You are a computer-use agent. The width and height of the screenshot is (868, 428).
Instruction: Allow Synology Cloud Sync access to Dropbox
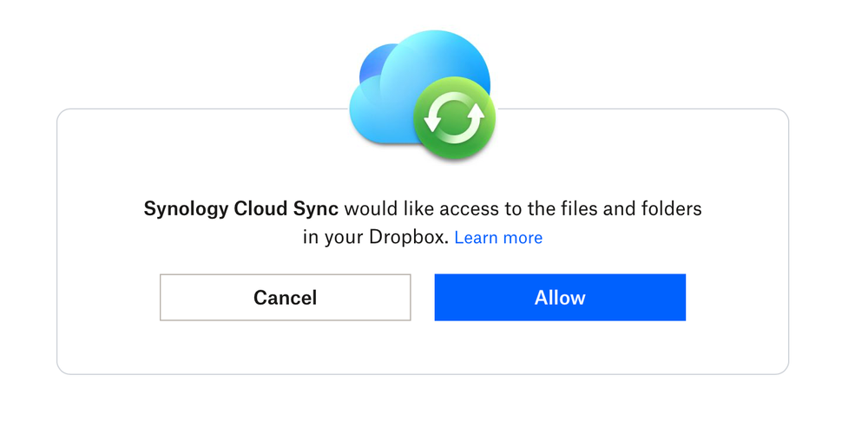coord(560,297)
